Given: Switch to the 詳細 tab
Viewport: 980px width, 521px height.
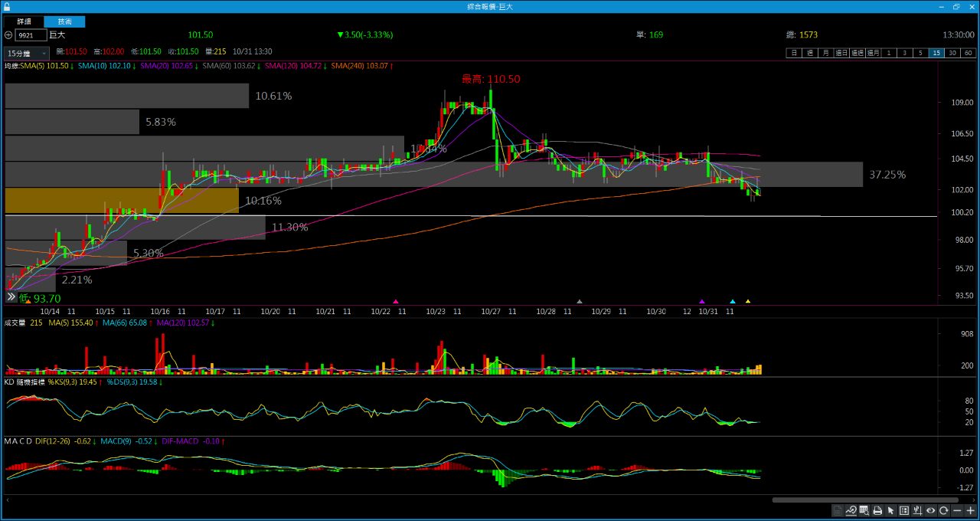Looking at the screenshot, I should [24, 21].
